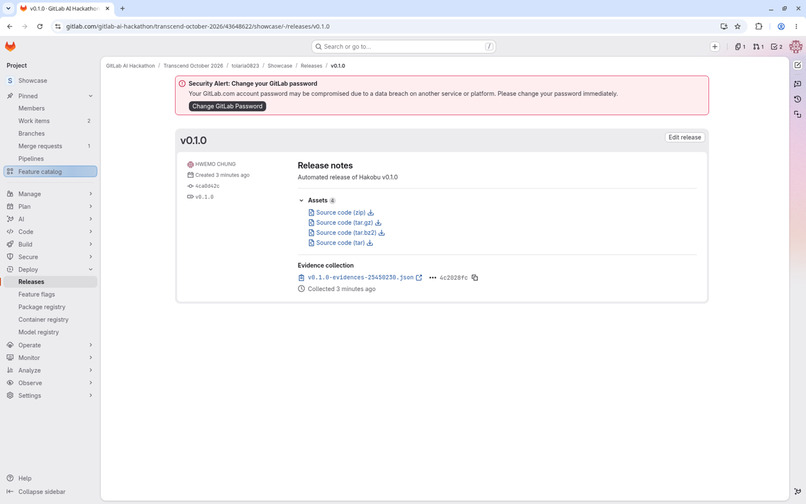Open Source code (zip) link
The height and width of the screenshot is (504, 806).
(340, 212)
